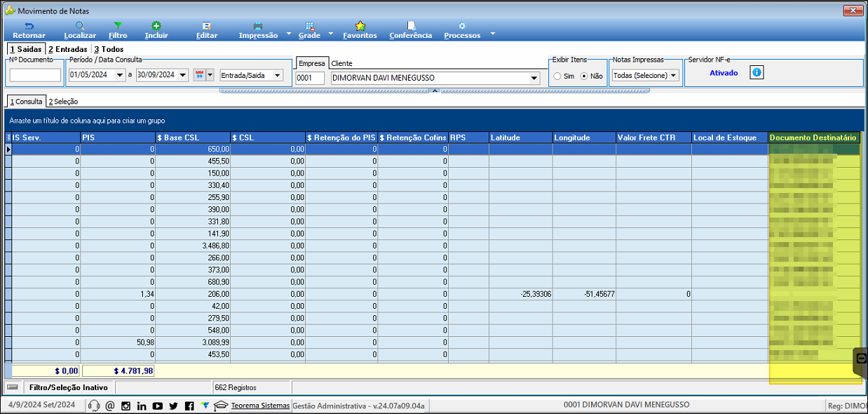Switch to the 3 Todos tab
868x414 pixels.
click(109, 49)
